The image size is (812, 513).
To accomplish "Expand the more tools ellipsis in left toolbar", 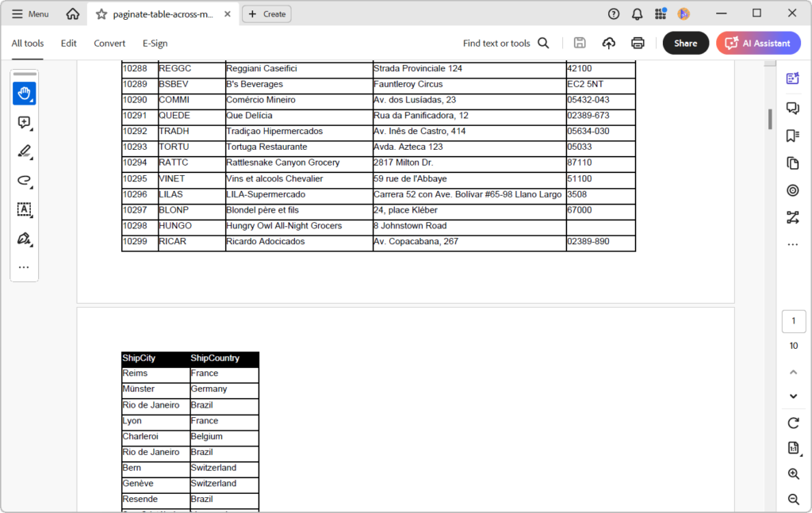I will click(x=25, y=267).
